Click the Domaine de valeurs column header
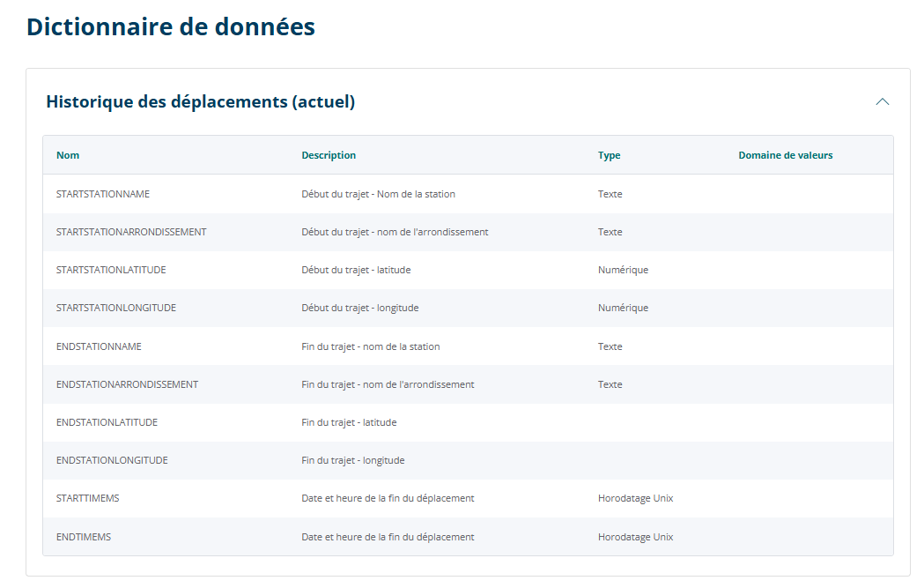 point(786,155)
